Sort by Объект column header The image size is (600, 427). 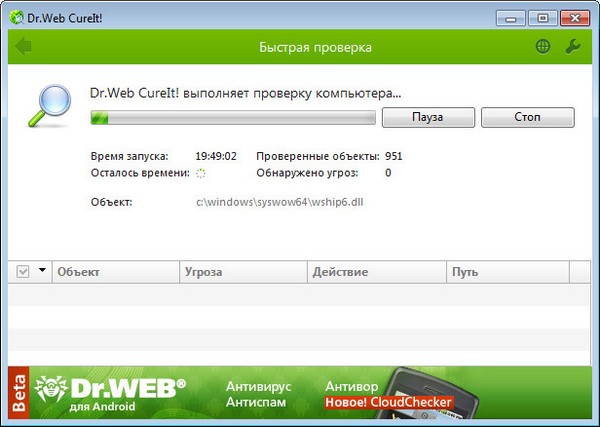[x=116, y=272]
